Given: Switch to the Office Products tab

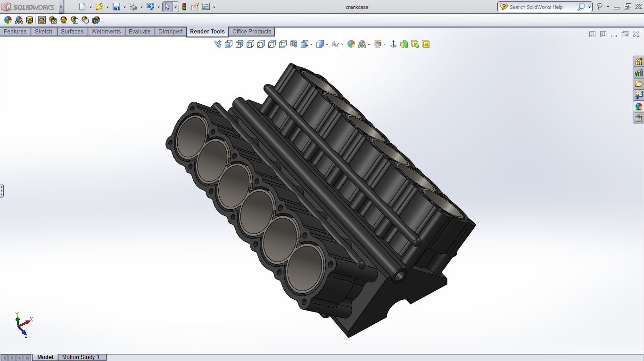Looking at the screenshot, I should [252, 32].
